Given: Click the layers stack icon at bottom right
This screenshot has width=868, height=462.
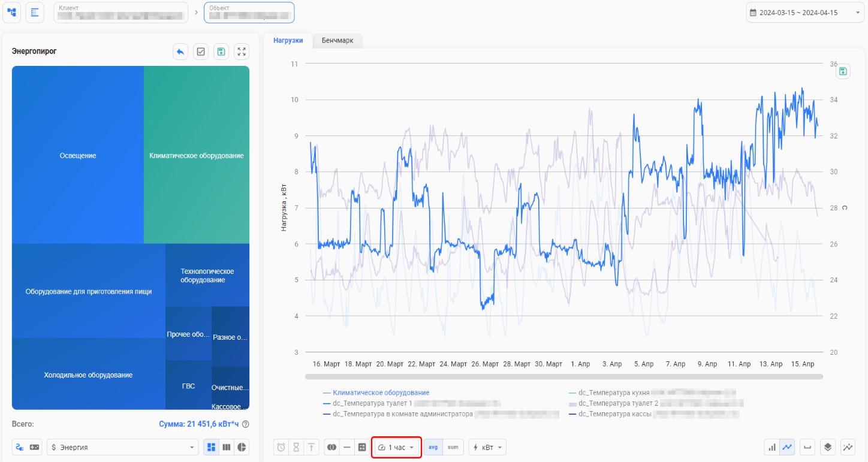Looking at the screenshot, I should click(x=828, y=447).
